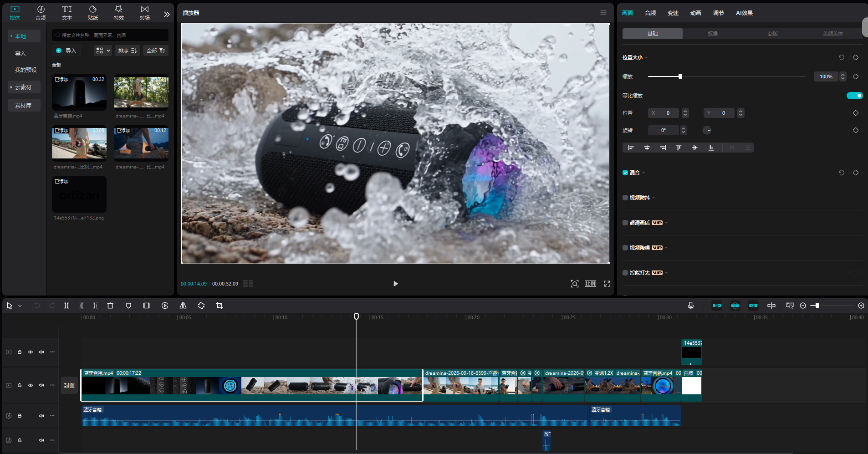
Task: Click the 导入 import button
Action: (x=66, y=51)
